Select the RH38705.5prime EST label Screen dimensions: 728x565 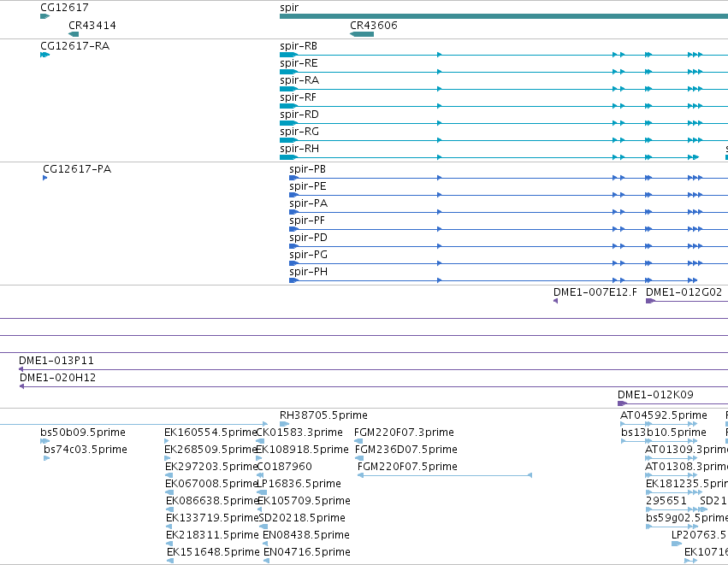(323, 415)
